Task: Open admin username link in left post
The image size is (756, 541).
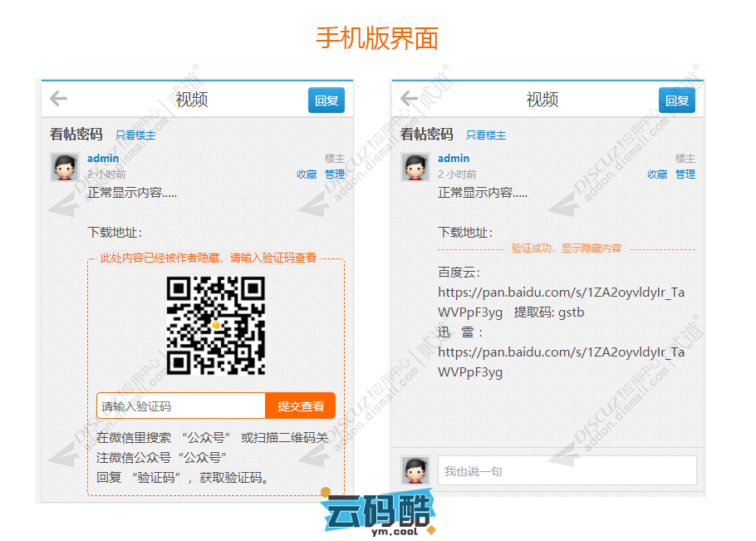Action: point(103,158)
